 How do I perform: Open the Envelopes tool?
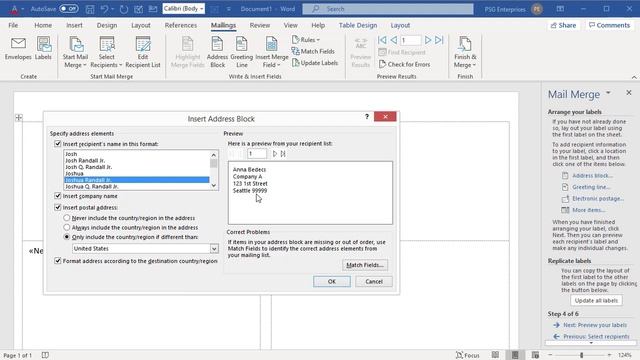click(18, 49)
